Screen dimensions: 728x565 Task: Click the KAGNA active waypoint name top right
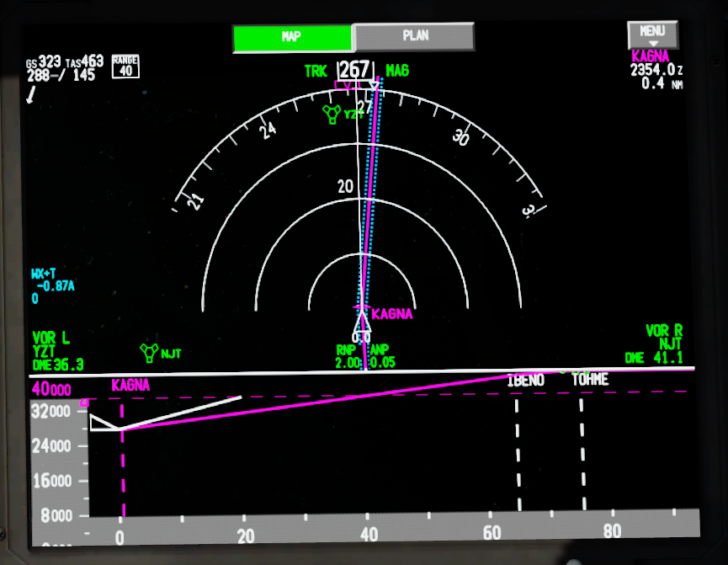(x=650, y=56)
